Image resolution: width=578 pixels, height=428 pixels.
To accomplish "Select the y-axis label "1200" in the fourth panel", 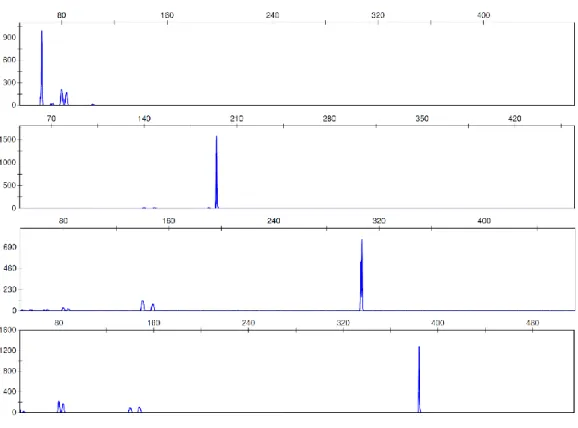I will pos(8,350).
